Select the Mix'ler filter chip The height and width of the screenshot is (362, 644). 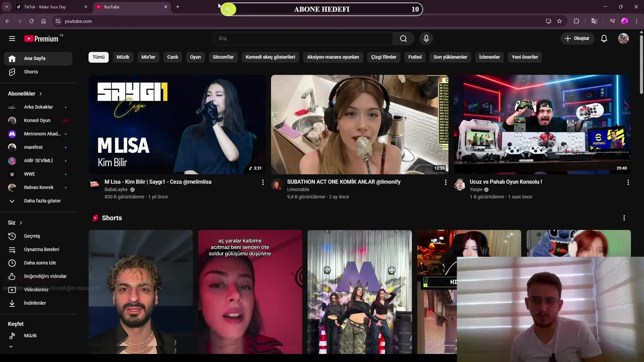[148, 57]
